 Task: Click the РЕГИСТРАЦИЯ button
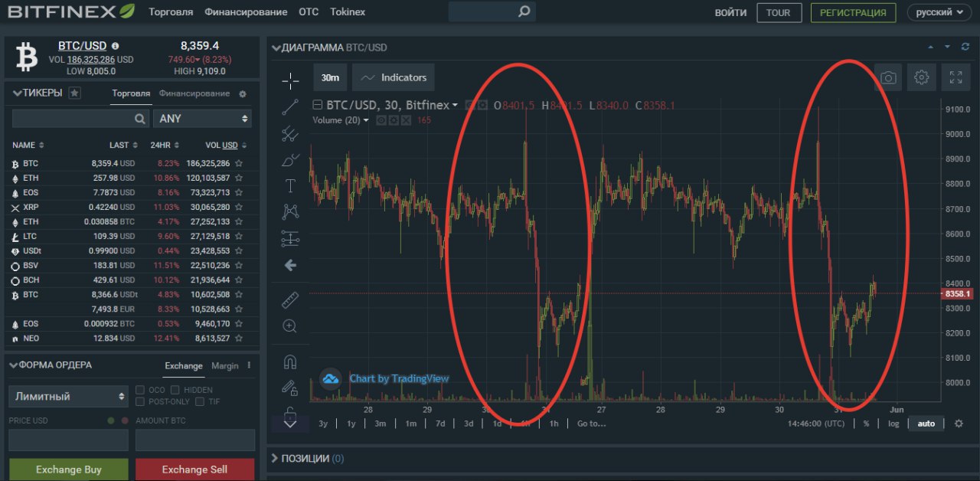(x=853, y=12)
